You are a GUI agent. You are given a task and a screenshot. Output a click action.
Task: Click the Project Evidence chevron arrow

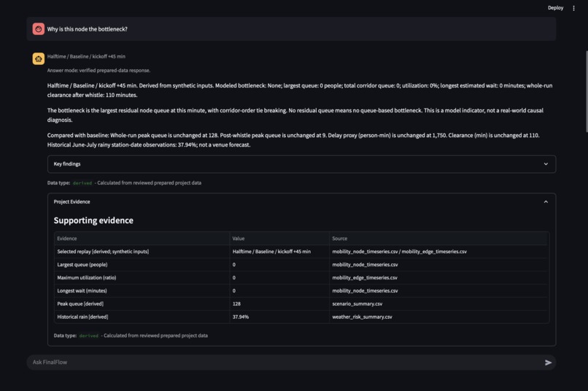(x=546, y=201)
